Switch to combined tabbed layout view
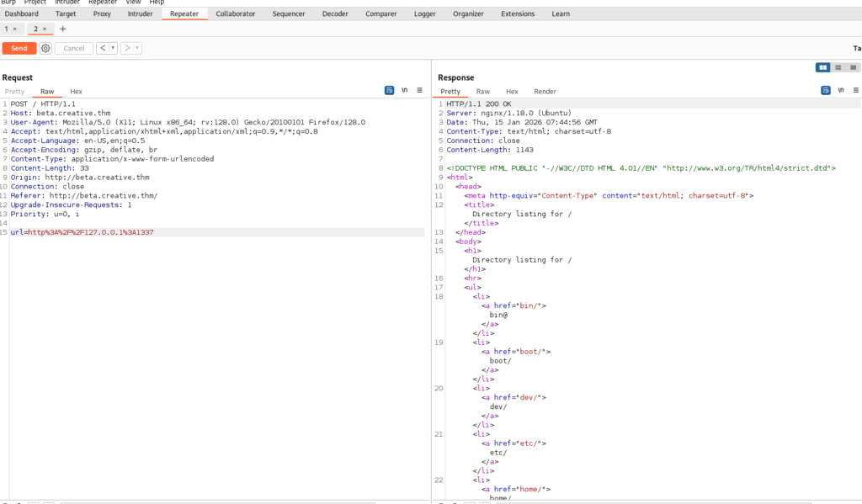 pos(853,67)
